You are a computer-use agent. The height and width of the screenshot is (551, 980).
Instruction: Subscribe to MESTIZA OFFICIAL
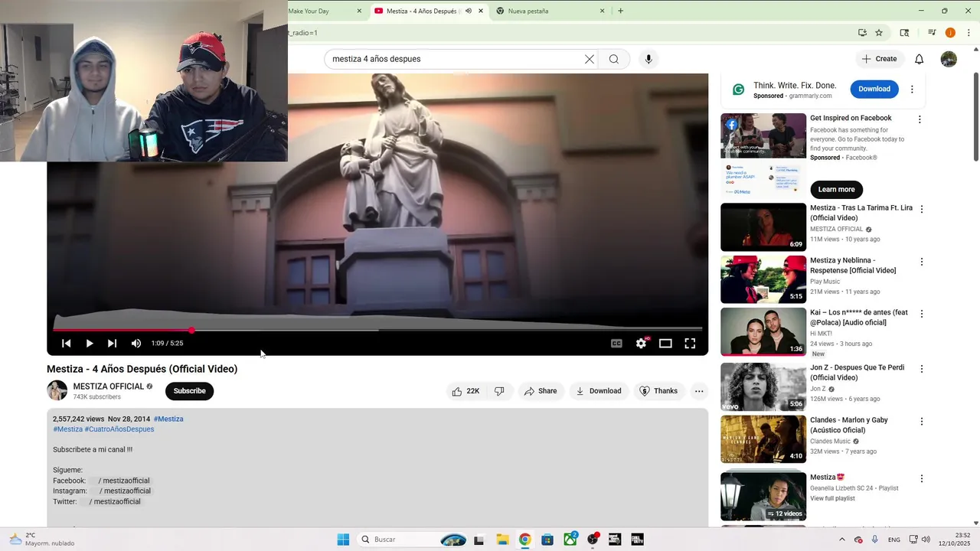(x=189, y=391)
